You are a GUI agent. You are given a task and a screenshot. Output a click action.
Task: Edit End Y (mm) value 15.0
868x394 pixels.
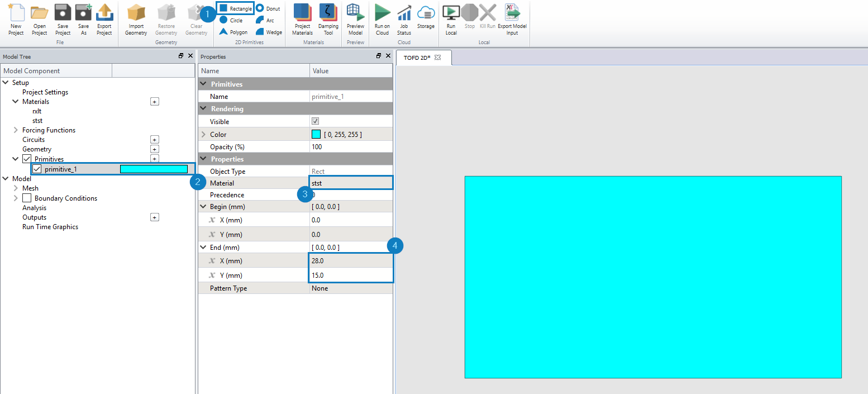pyautogui.click(x=351, y=275)
